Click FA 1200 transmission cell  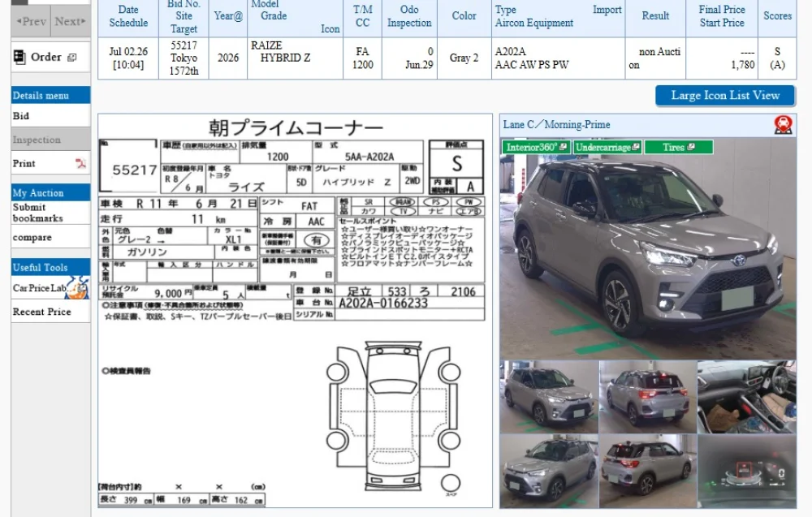pos(362,58)
